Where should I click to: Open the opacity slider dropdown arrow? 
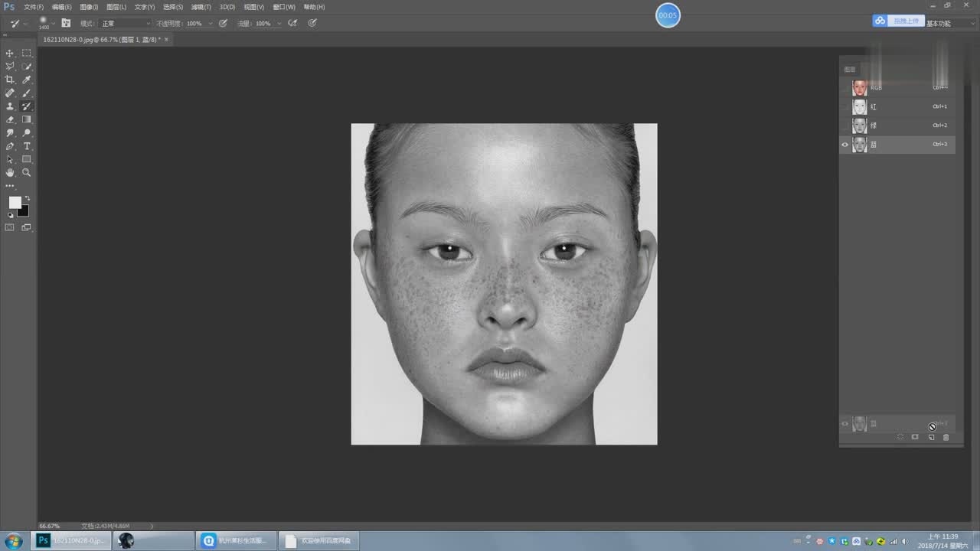click(x=211, y=24)
